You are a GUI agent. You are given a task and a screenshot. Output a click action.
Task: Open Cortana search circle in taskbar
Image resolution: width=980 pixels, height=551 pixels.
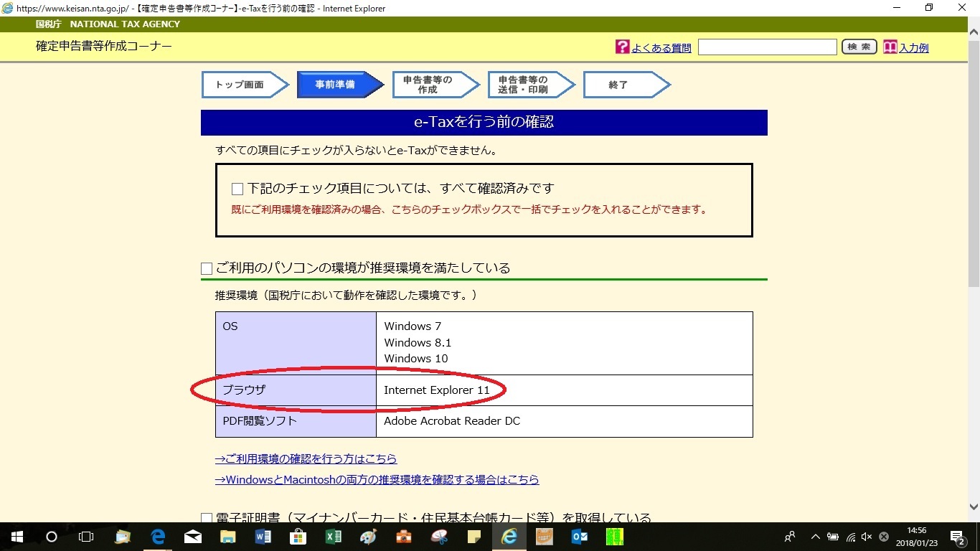click(52, 537)
